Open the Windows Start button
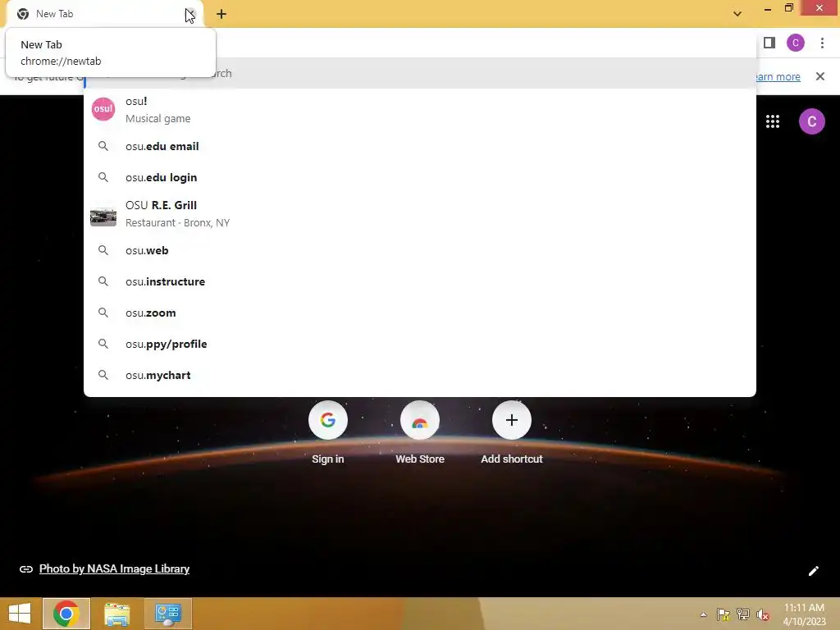Screen dimensions: 840x630 pos(20,614)
